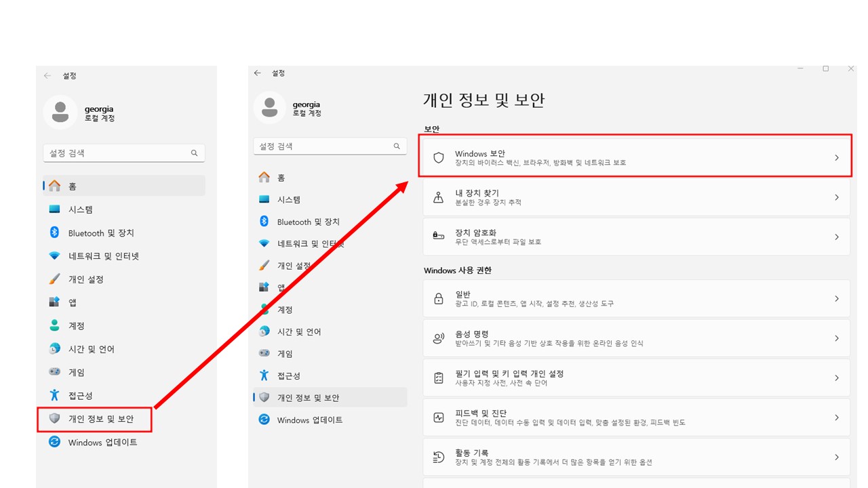Click 접근성 label in left window
This screenshot has height=488, width=868.
[81, 396]
